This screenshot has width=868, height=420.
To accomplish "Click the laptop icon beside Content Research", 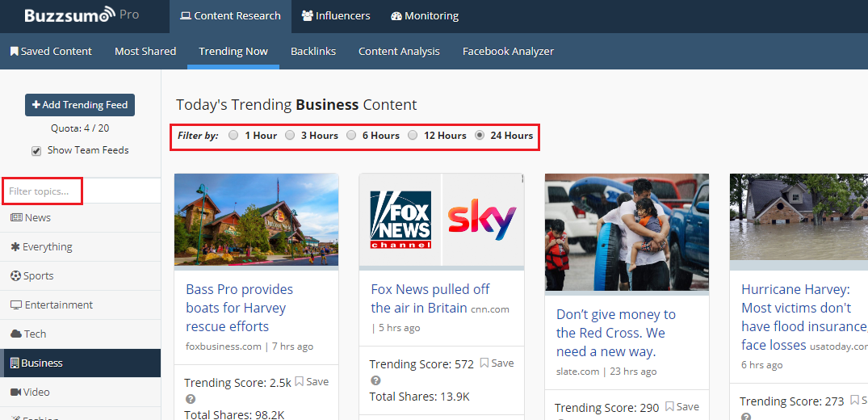I will [x=186, y=16].
